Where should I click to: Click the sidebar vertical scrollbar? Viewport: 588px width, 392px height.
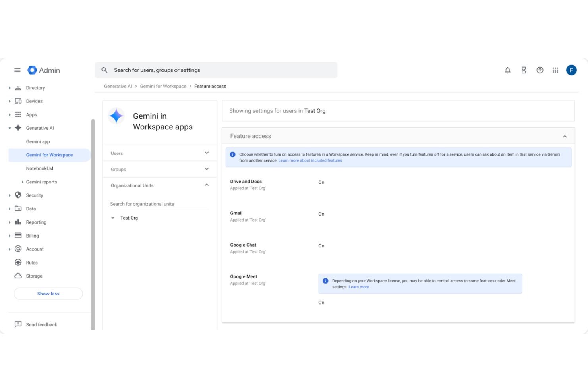click(x=93, y=224)
